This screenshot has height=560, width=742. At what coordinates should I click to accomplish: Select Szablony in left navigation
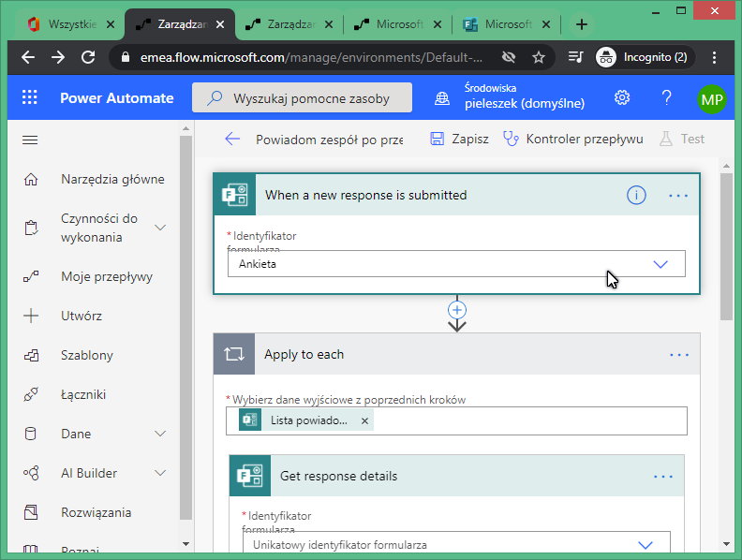pyautogui.click(x=87, y=355)
